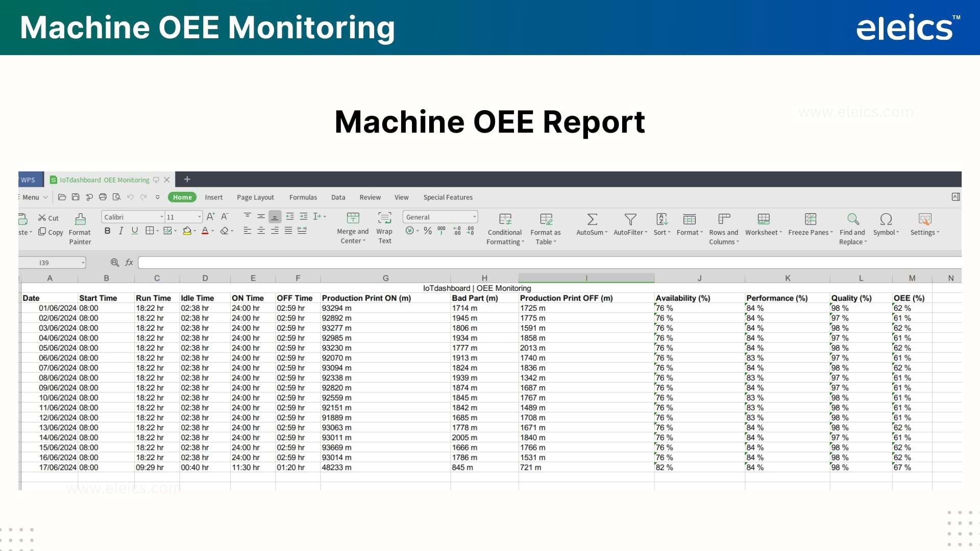The height and width of the screenshot is (551, 980).
Task: Click the Redo arrow
Action: [143, 197]
